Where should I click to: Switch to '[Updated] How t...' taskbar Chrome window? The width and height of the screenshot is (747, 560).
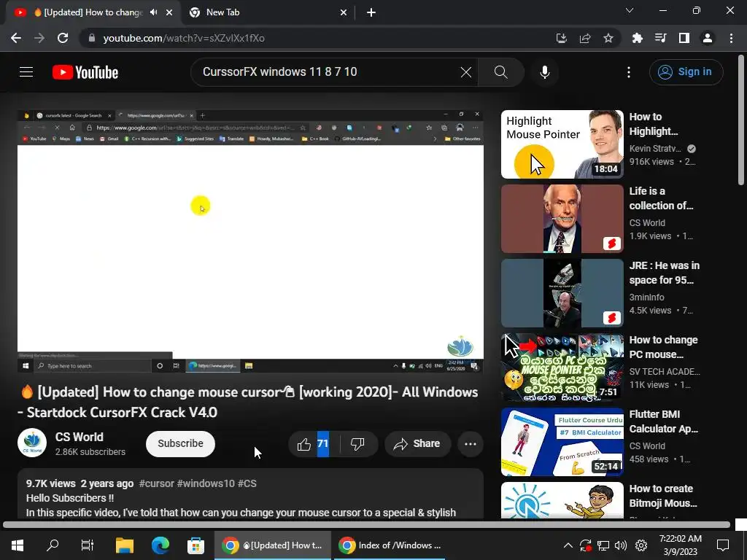pos(273,545)
